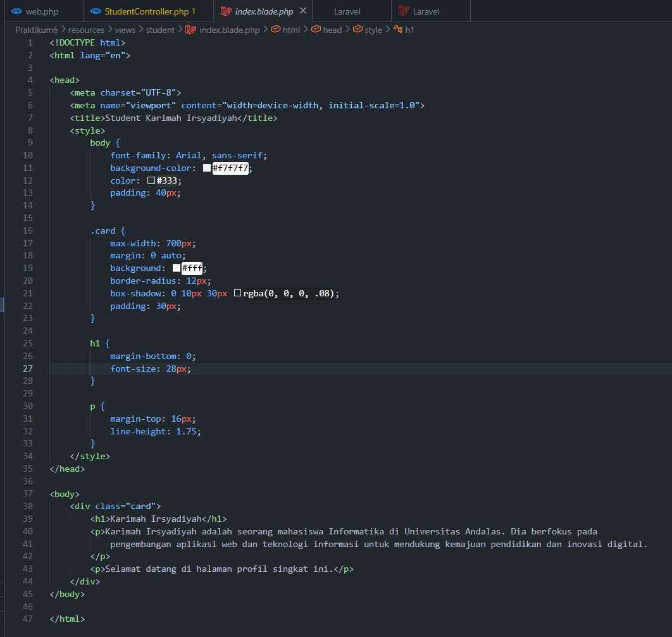672x637 pixels.
Task: Click the html element icon in breadcrumb
Action: coord(276,29)
